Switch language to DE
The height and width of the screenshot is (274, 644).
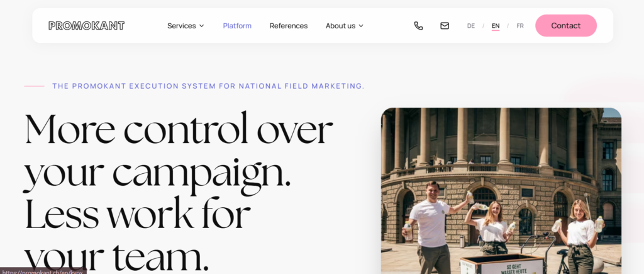pos(470,26)
